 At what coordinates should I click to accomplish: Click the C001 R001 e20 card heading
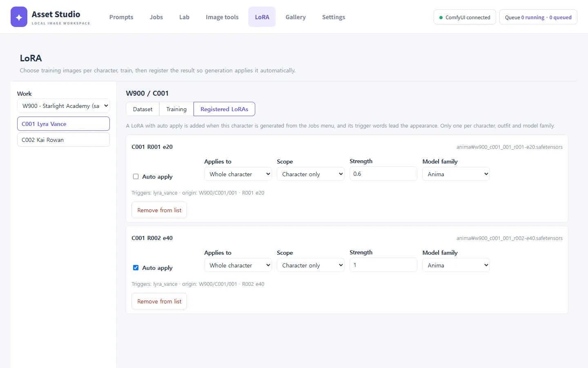pyautogui.click(x=152, y=147)
